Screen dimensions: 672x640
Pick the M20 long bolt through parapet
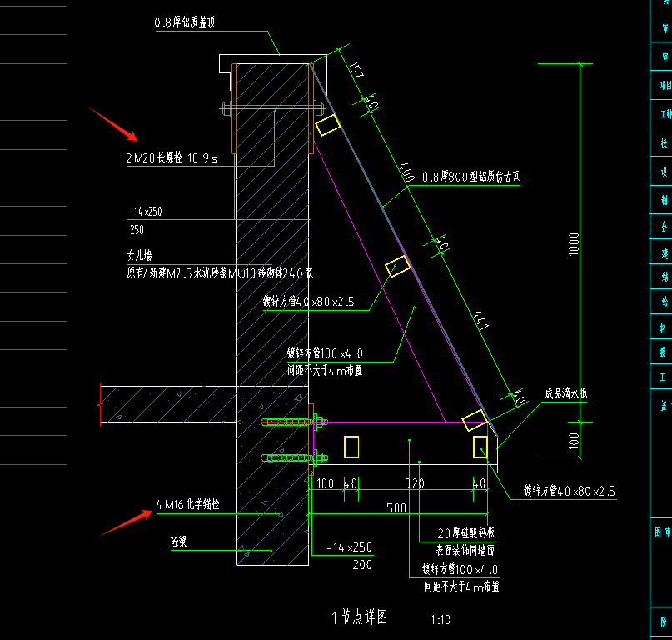pyautogui.click(x=272, y=108)
